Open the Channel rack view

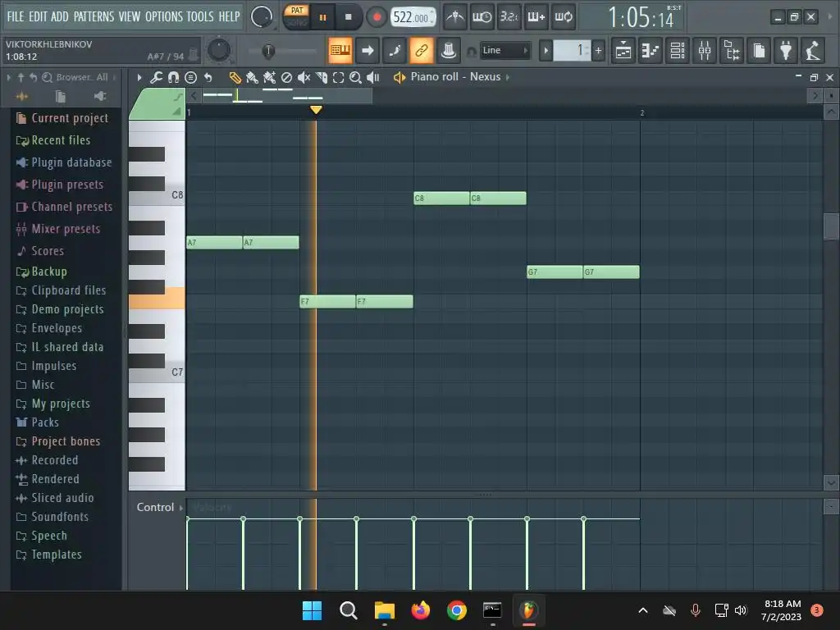pyautogui.click(x=678, y=50)
